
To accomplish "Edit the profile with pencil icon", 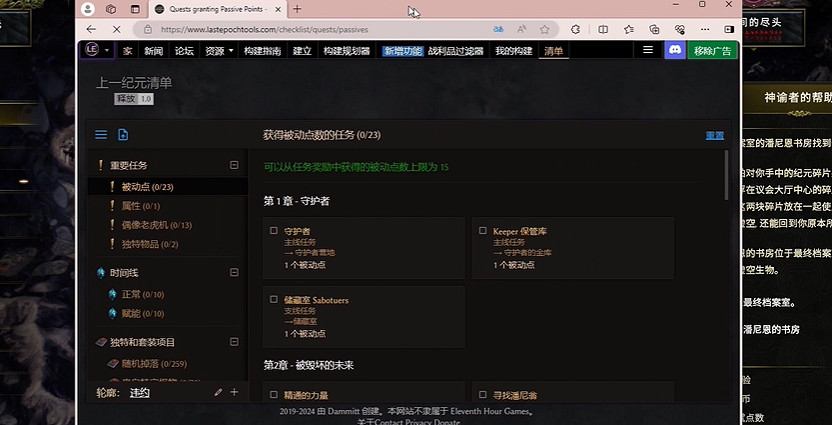I will (x=218, y=393).
